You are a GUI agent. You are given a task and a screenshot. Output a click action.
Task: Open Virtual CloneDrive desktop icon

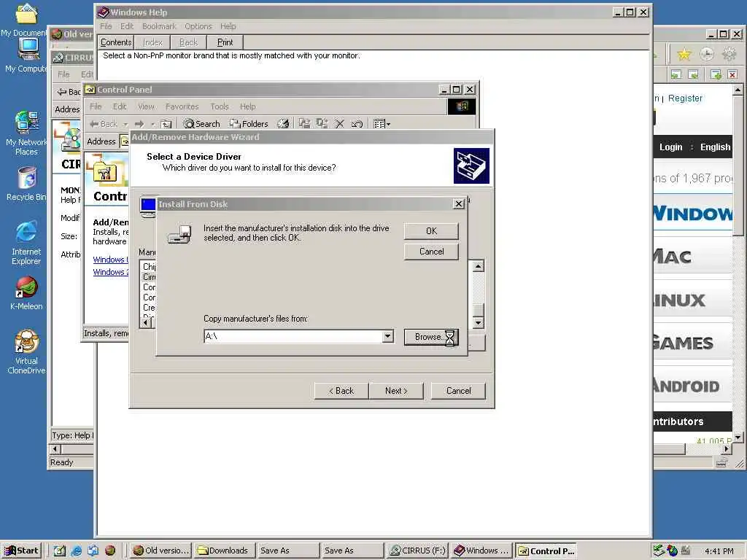tap(27, 351)
